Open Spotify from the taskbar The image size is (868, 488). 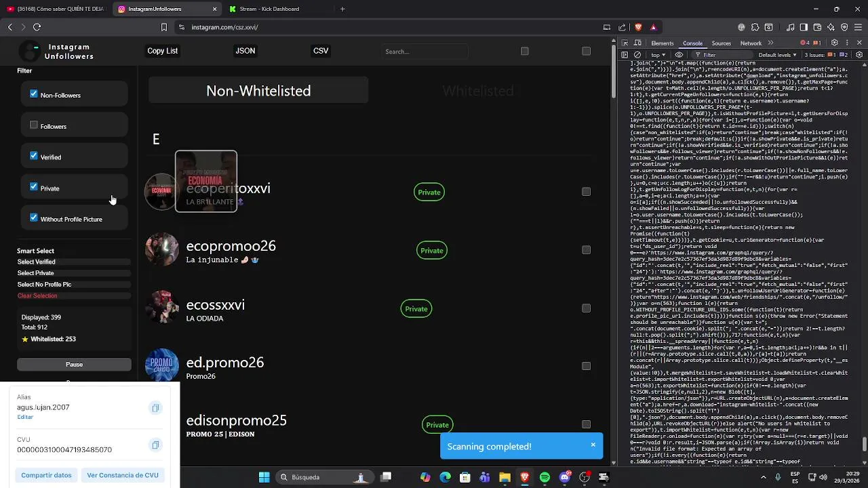pos(545,477)
